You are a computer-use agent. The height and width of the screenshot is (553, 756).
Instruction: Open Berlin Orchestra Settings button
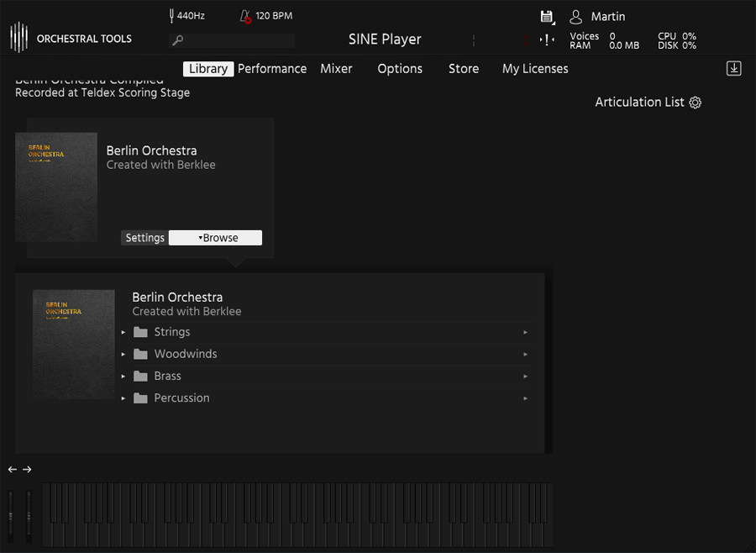144,238
